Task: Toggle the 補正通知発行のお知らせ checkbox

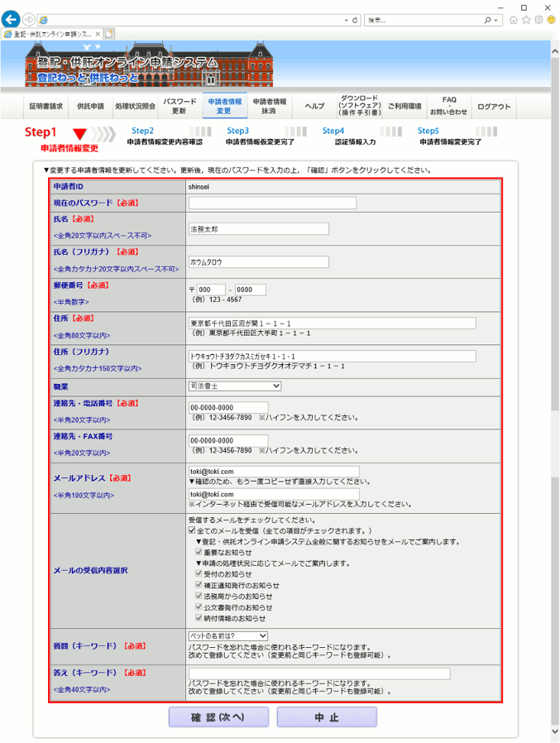Action: [199, 585]
